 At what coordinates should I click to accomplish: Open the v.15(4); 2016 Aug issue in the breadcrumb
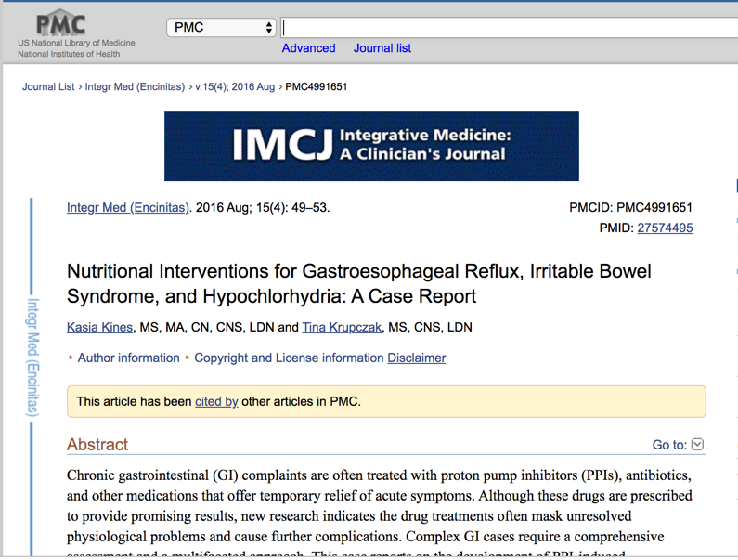coord(235,86)
